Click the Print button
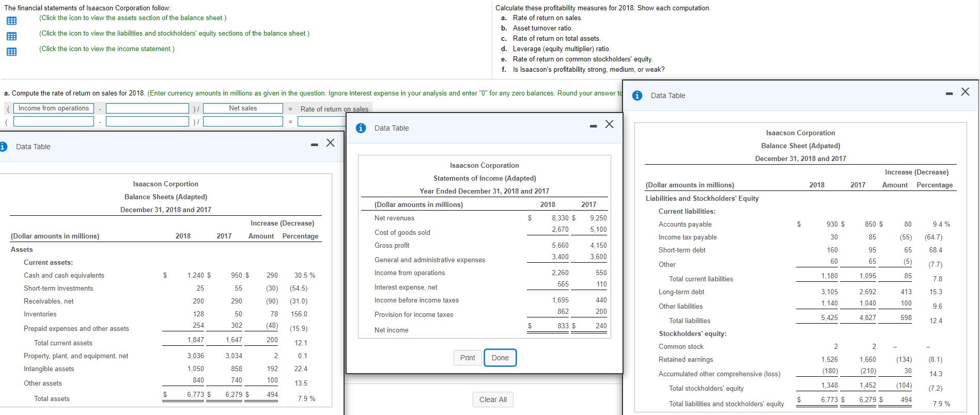This screenshot has width=980, height=415. click(468, 358)
